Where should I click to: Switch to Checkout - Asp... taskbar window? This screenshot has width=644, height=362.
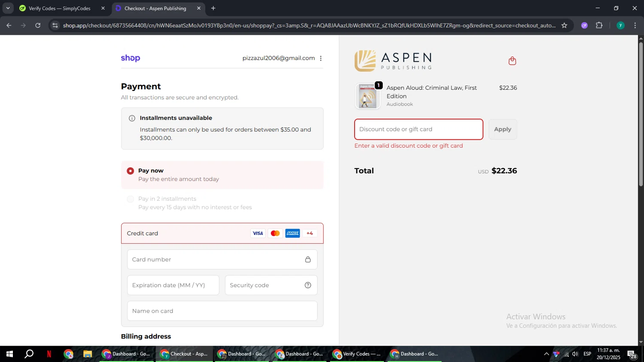coord(184,354)
